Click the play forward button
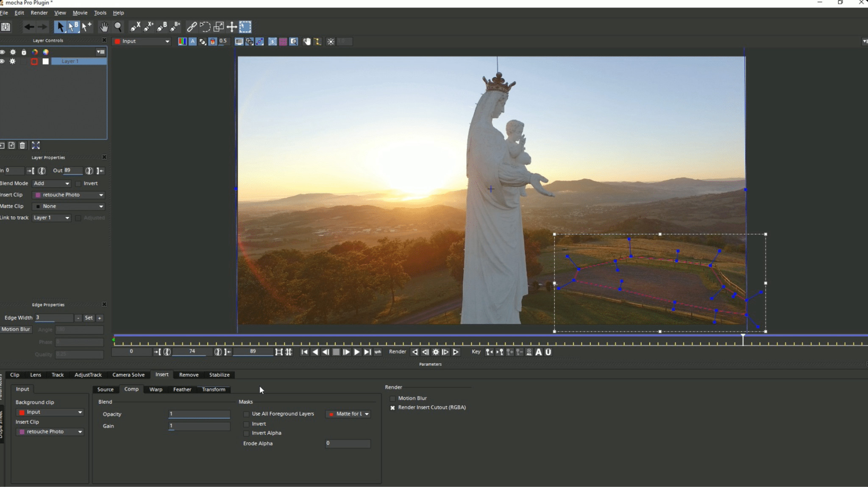 (x=357, y=352)
